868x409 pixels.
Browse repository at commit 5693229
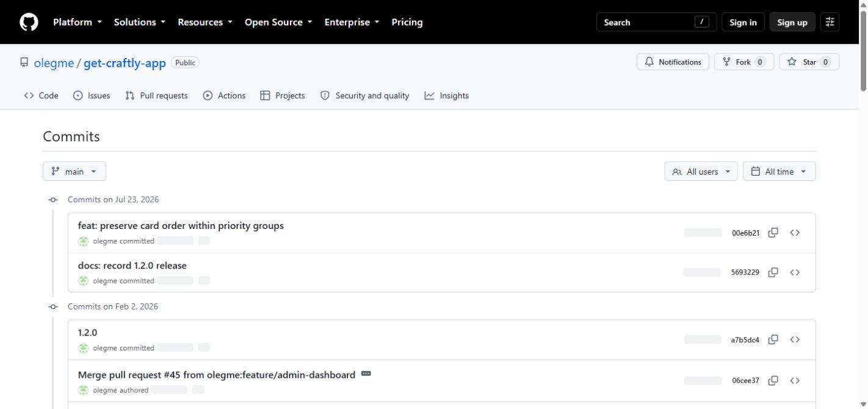(795, 272)
